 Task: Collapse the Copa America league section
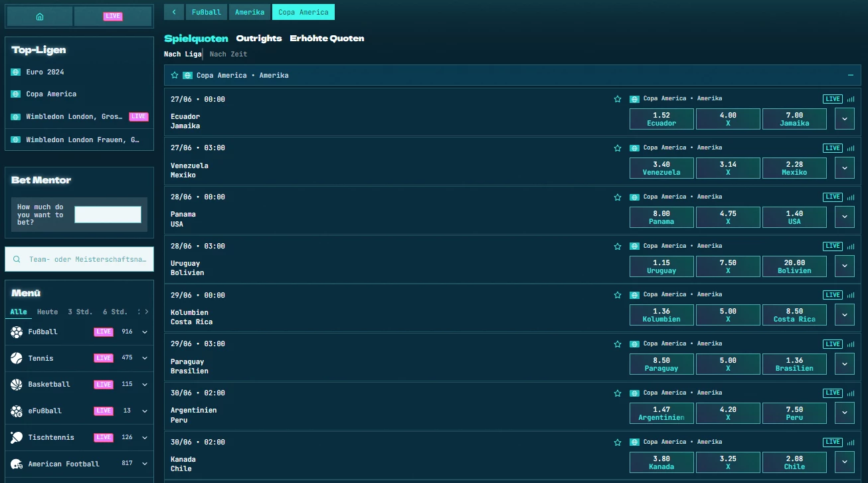851,75
